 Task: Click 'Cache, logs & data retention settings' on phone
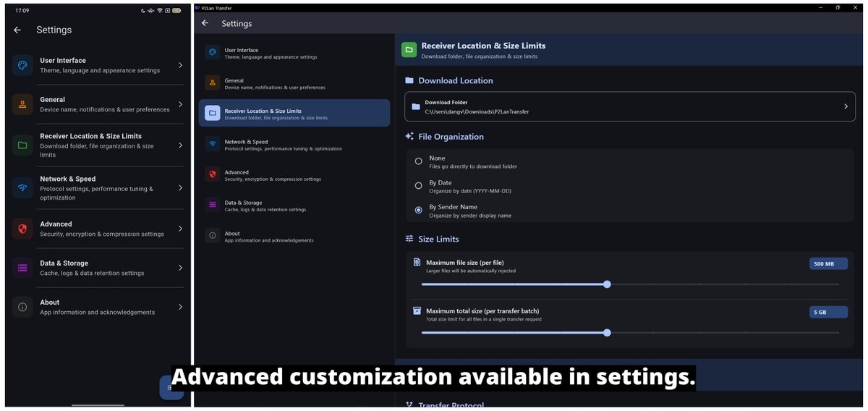pos(92,274)
